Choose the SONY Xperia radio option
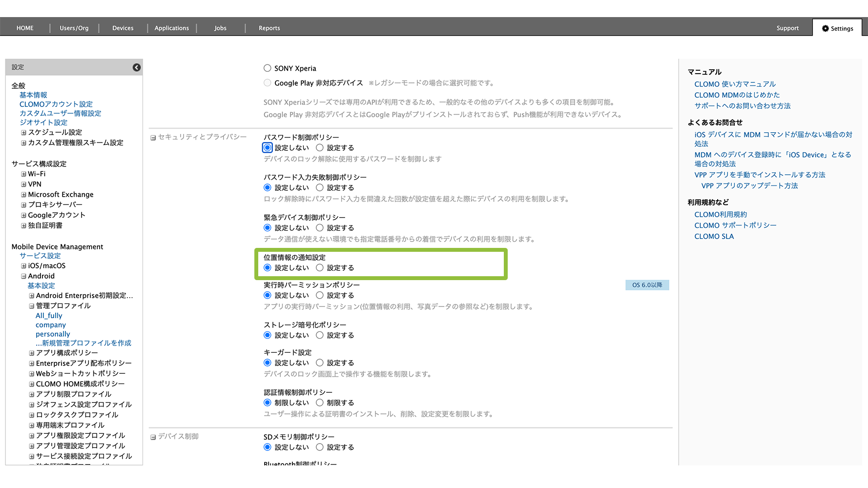The image size is (868, 488). click(268, 68)
